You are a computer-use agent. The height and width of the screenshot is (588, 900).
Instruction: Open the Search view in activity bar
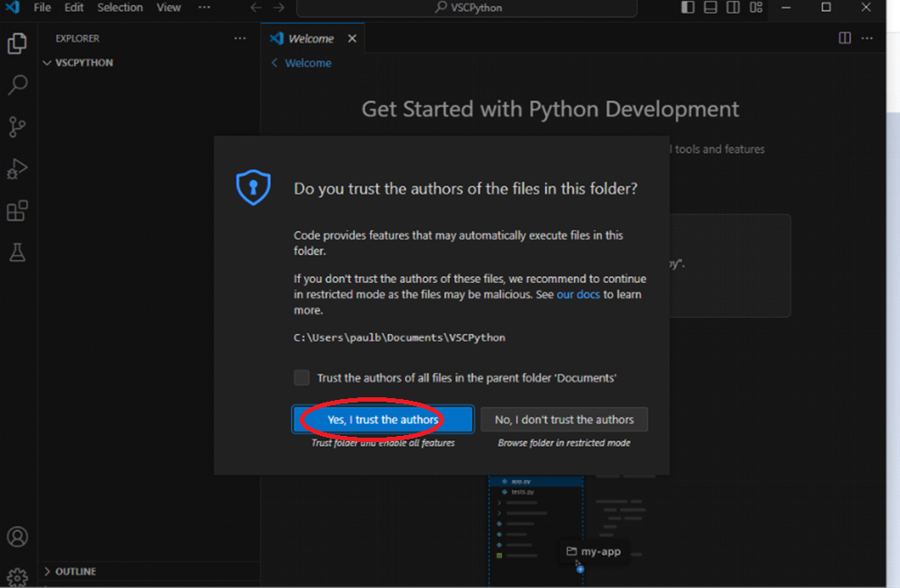[18, 85]
